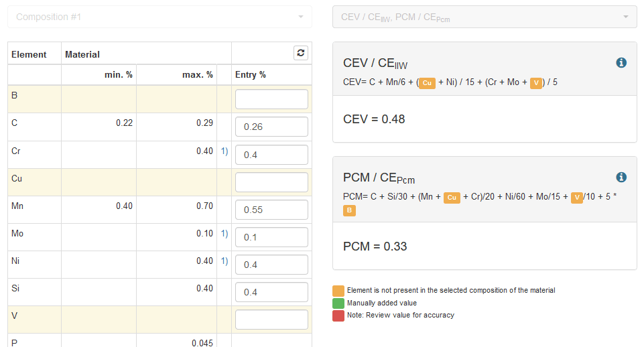Click the red review value swatch
The width and height of the screenshot is (644, 347).
tap(338, 316)
